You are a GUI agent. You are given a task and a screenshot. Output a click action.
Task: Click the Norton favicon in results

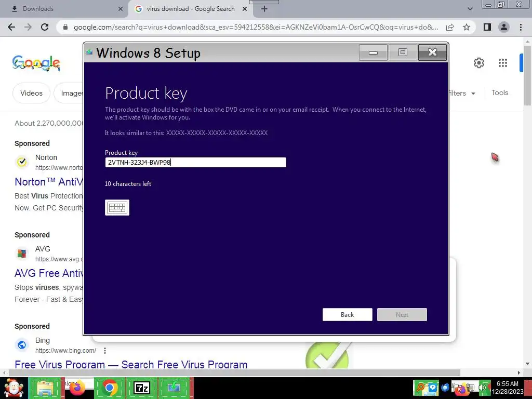(x=22, y=162)
